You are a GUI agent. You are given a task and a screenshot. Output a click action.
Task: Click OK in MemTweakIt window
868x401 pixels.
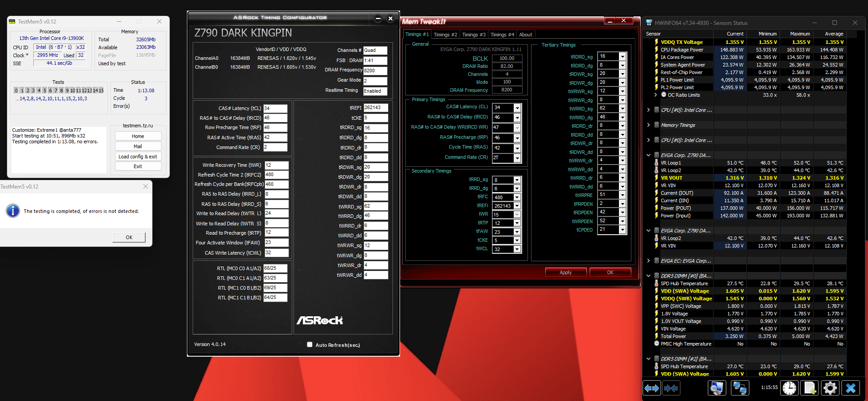tap(610, 272)
